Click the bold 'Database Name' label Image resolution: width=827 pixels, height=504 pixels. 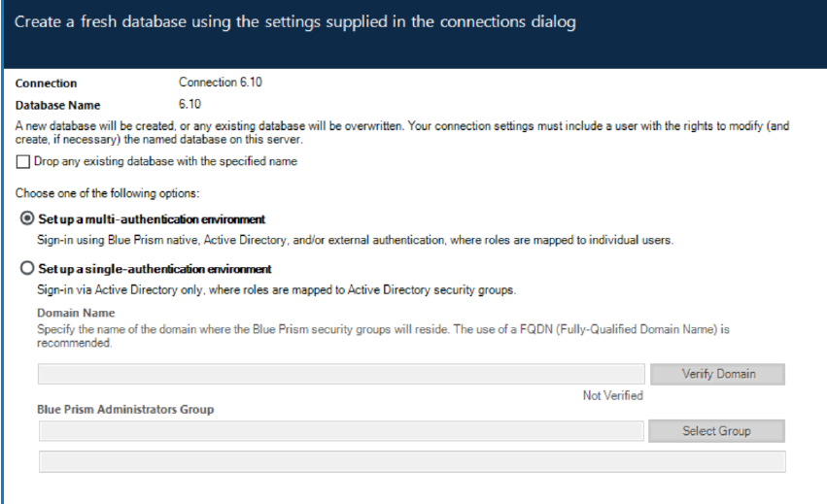tap(57, 105)
